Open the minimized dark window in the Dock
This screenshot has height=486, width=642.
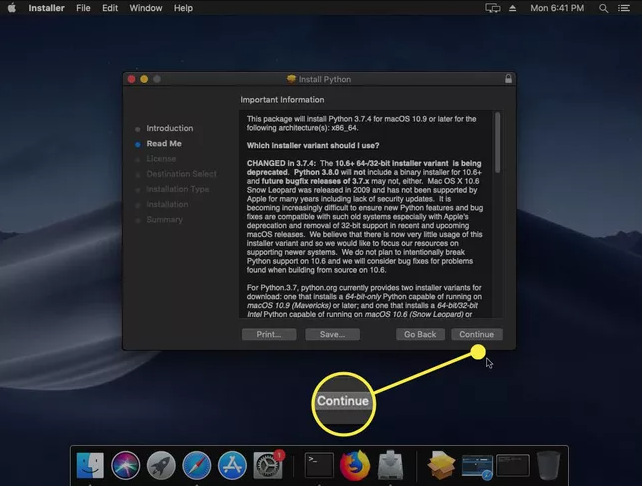coord(513,465)
